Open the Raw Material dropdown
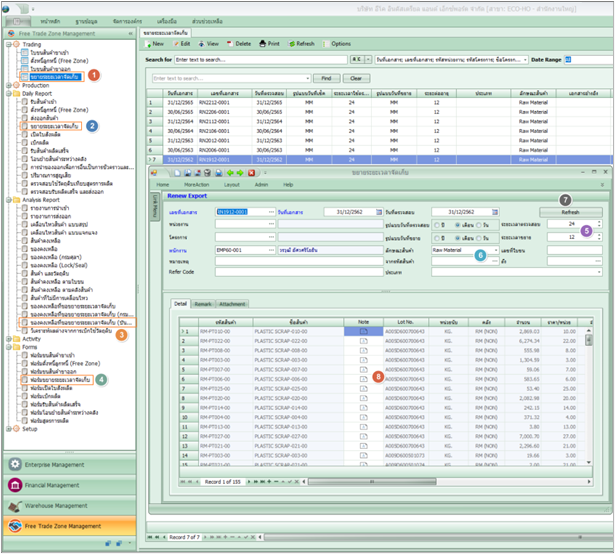 495,251
